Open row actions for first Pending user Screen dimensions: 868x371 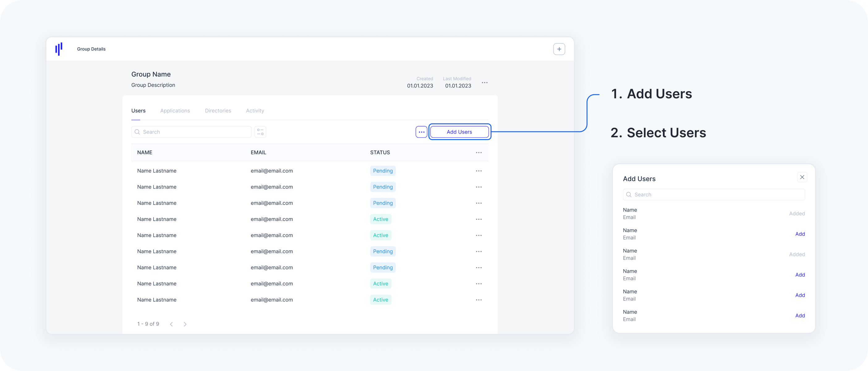click(x=479, y=171)
